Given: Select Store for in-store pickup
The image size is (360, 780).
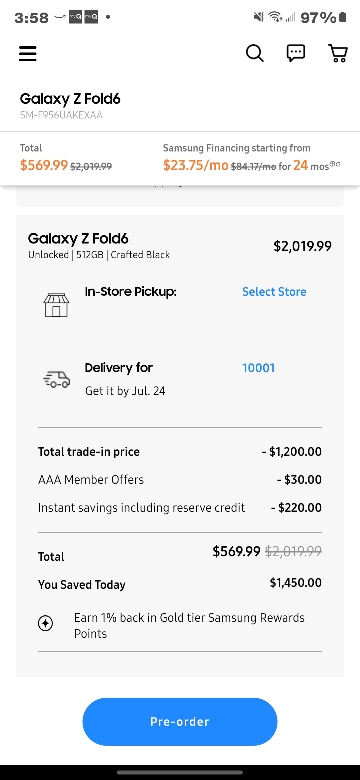Looking at the screenshot, I should (274, 292).
